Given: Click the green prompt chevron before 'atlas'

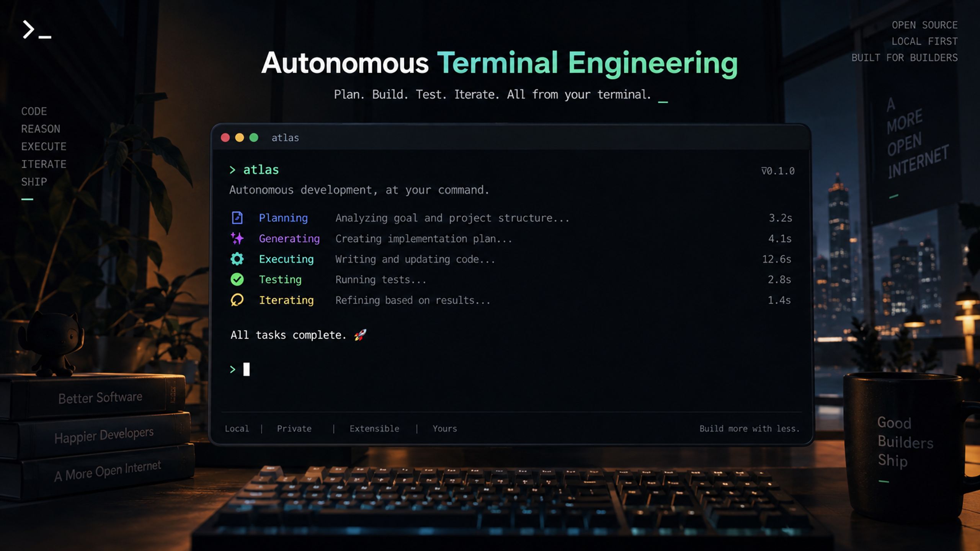Looking at the screenshot, I should pos(232,170).
